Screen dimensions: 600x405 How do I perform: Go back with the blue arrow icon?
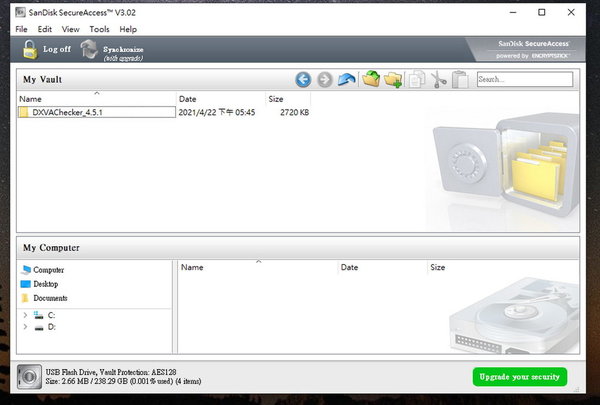tap(303, 80)
